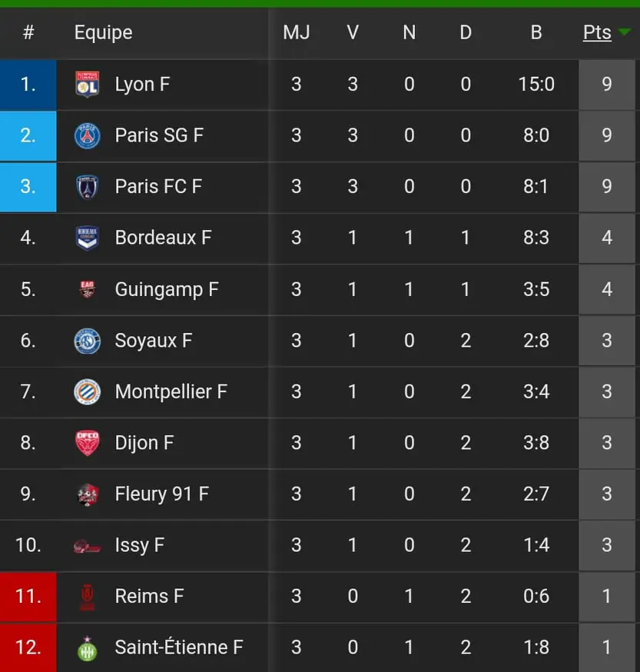Viewport: 640px width, 672px height.
Task: Select the B goals column header
Action: [536, 32]
